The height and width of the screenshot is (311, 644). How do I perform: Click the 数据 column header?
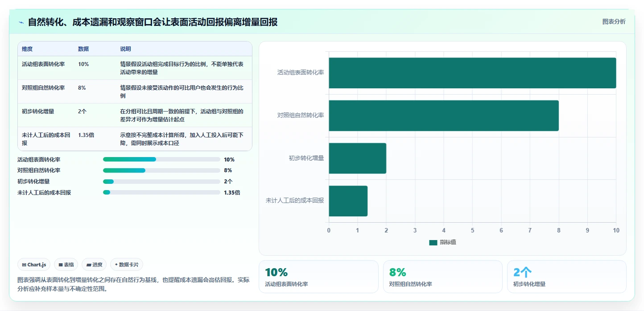pyautogui.click(x=83, y=49)
